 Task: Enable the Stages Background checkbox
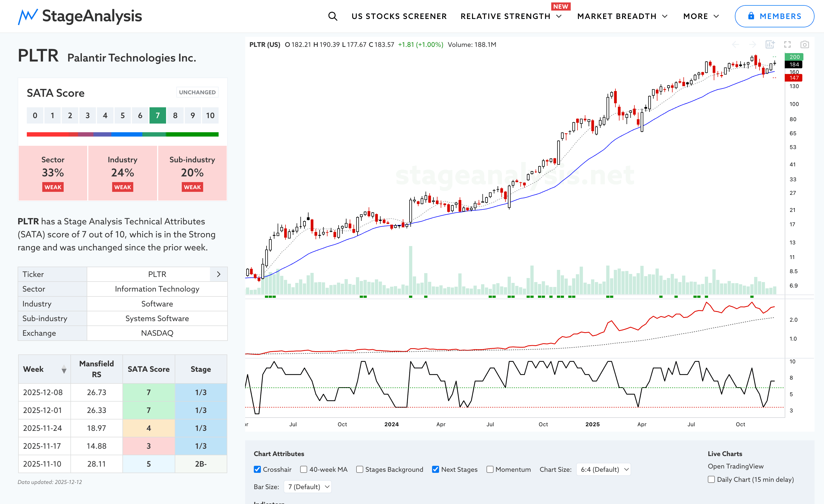pos(359,469)
